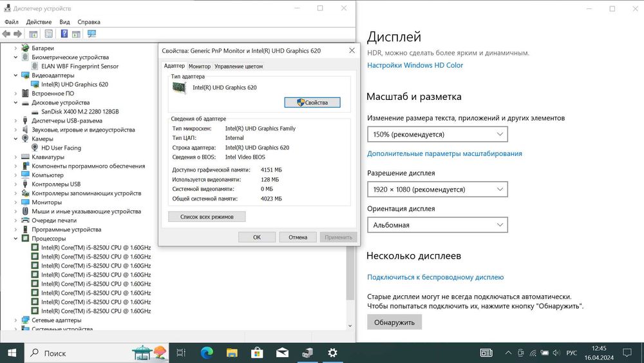Close the adapter properties dialog
This screenshot has width=644, height=363.
tap(352, 50)
